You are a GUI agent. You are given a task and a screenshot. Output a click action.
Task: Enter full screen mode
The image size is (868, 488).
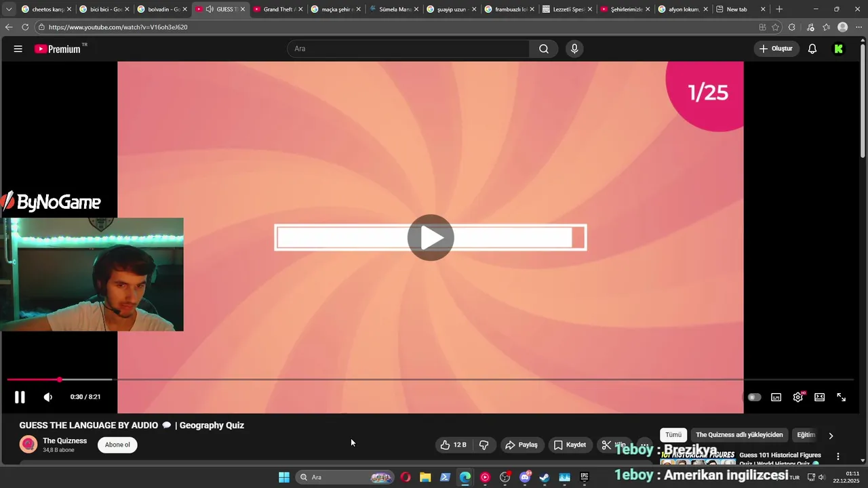click(x=841, y=397)
